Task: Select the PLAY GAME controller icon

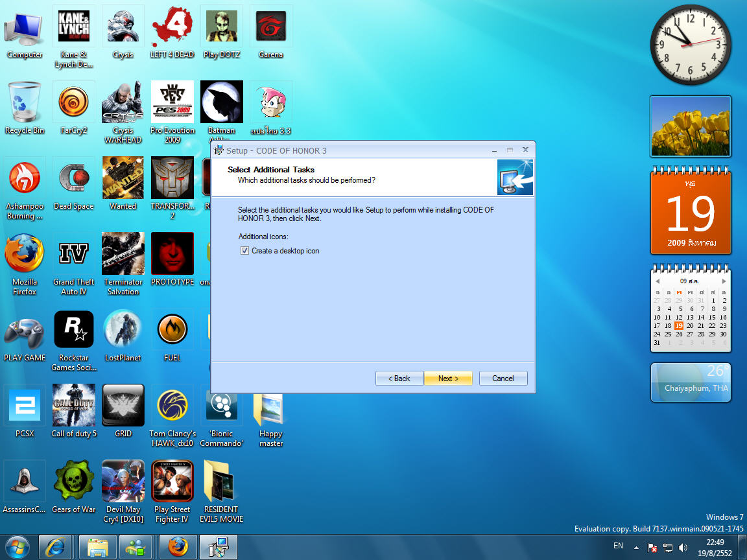Action: 25,336
